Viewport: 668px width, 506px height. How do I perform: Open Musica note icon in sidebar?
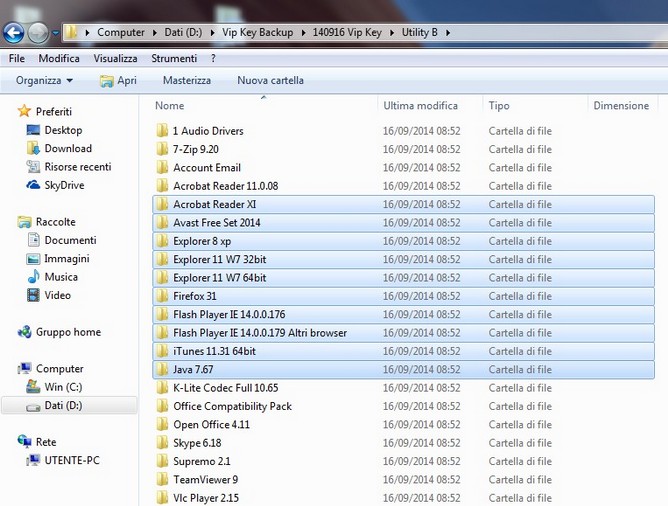33,277
